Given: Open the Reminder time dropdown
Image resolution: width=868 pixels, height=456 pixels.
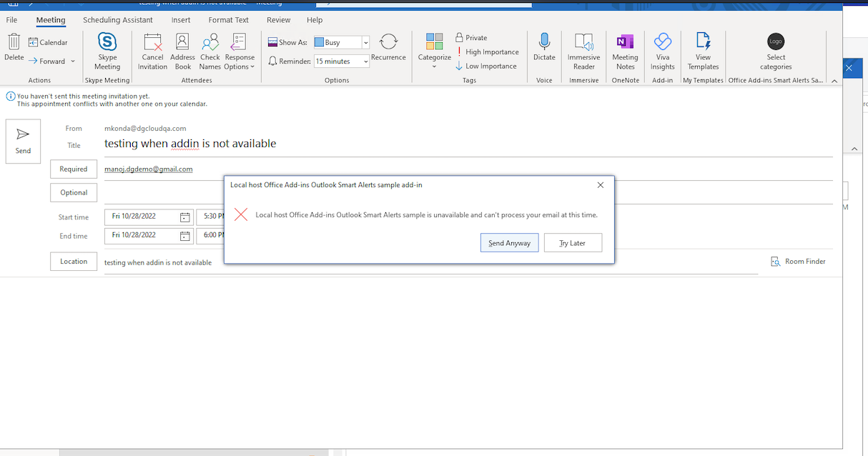Looking at the screenshot, I should (x=365, y=61).
